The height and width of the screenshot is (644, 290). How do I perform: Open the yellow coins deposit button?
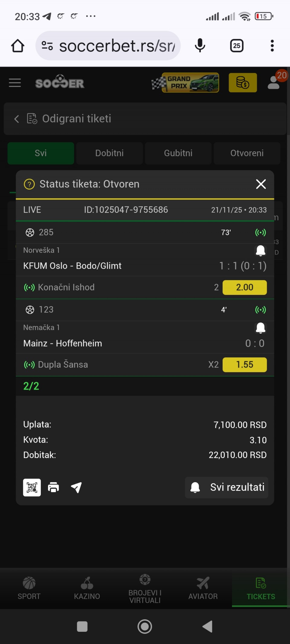pyautogui.click(x=243, y=83)
